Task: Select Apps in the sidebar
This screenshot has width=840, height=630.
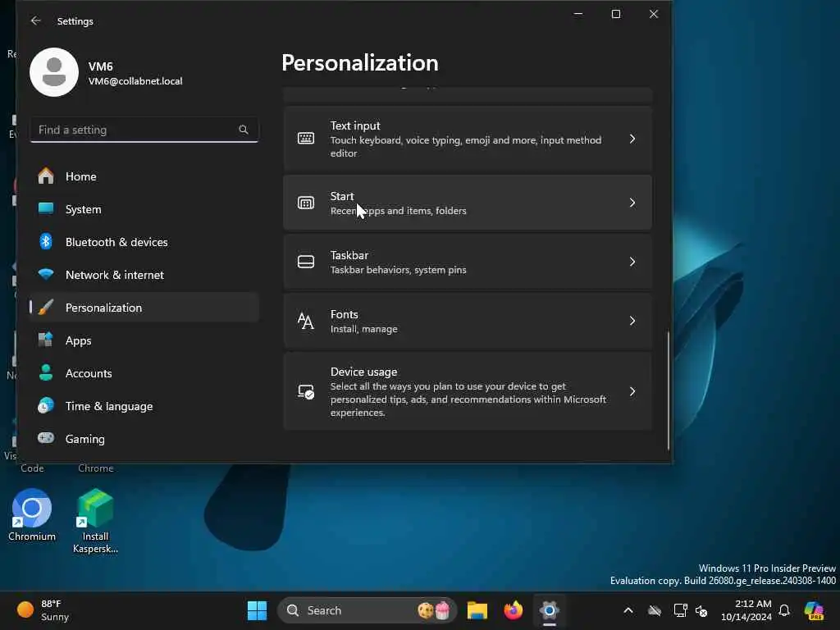Action: click(x=144, y=340)
